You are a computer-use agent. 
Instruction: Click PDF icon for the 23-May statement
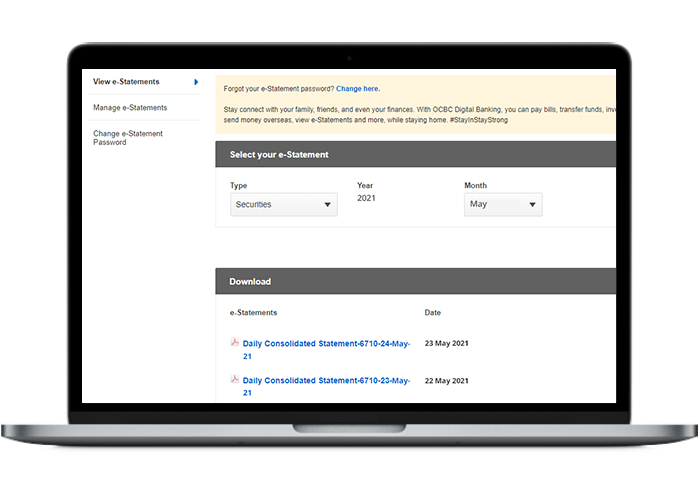tap(234, 379)
